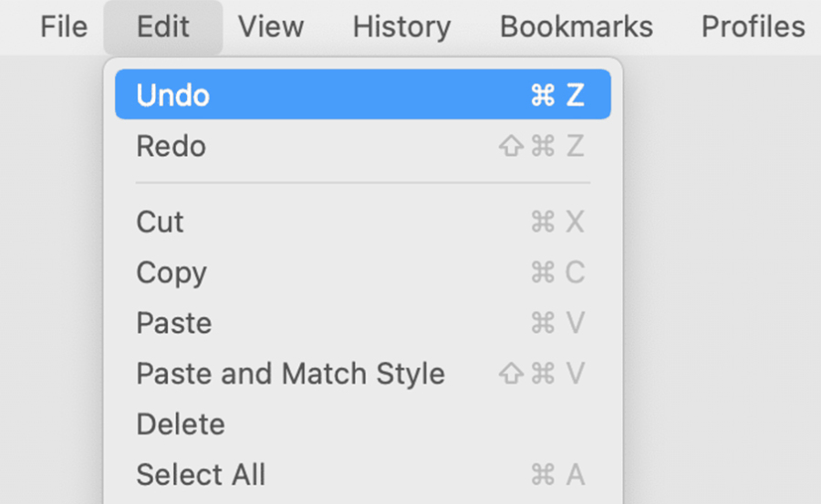Choose Delete from the Edit menu
Viewport: 821px width, 504px height.
pyautogui.click(x=363, y=424)
